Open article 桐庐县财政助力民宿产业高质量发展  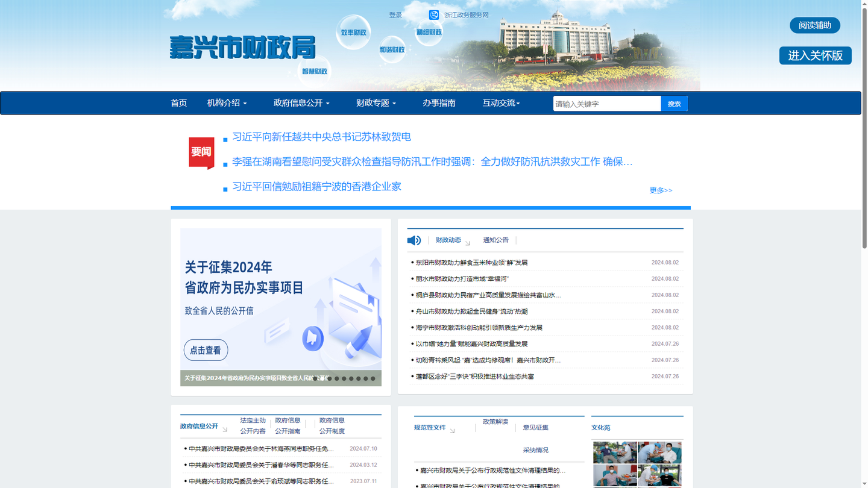pos(488,295)
